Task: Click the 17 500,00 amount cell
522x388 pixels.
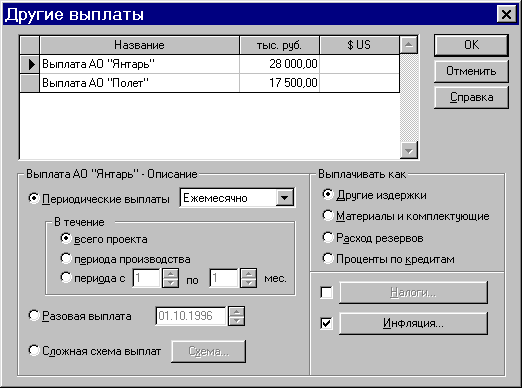Action: pyautogui.click(x=279, y=83)
